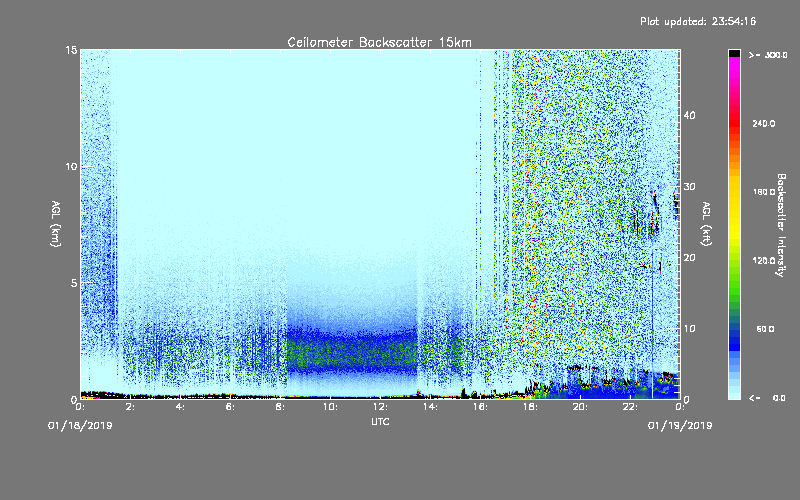800x500 pixels.
Task: Click the '120.0' colorbar label
Action: 764,261
